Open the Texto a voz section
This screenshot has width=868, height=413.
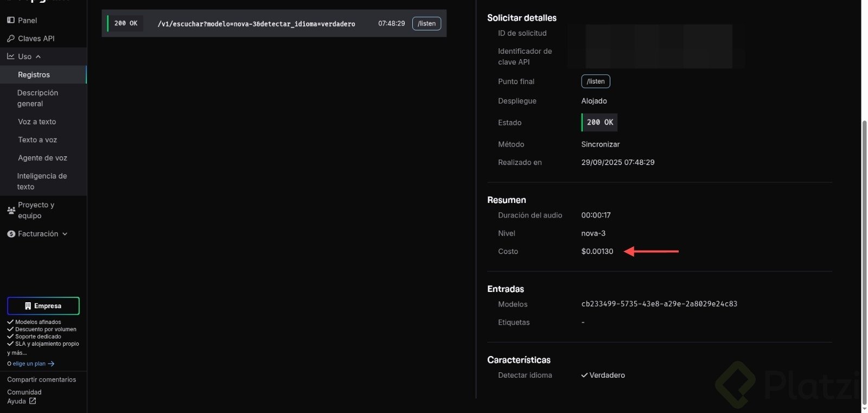click(x=37, y=139)
